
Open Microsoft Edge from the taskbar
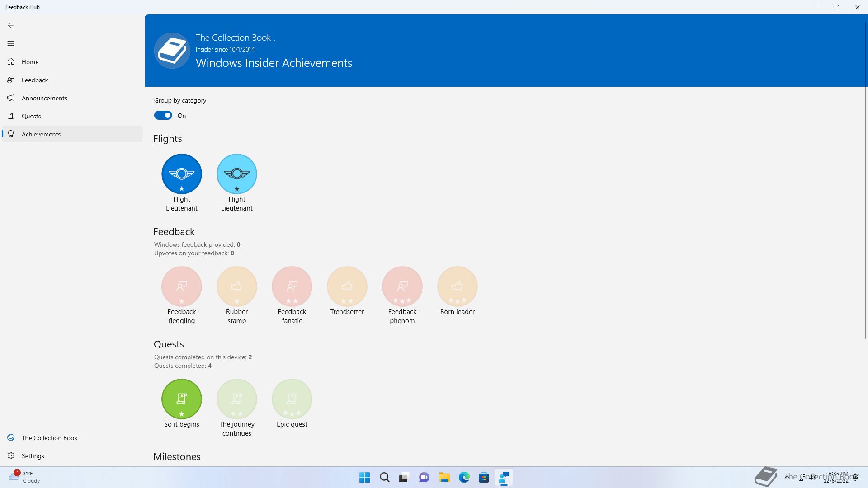[464, 478]
